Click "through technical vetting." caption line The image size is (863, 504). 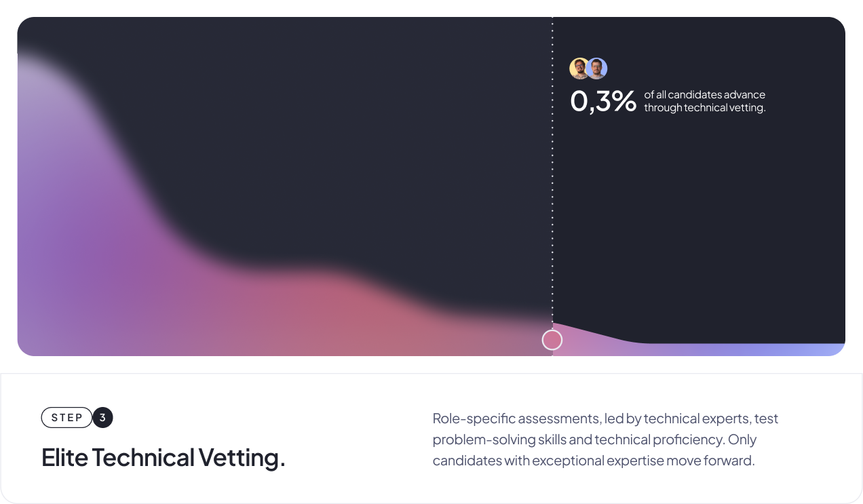point(704,108)
